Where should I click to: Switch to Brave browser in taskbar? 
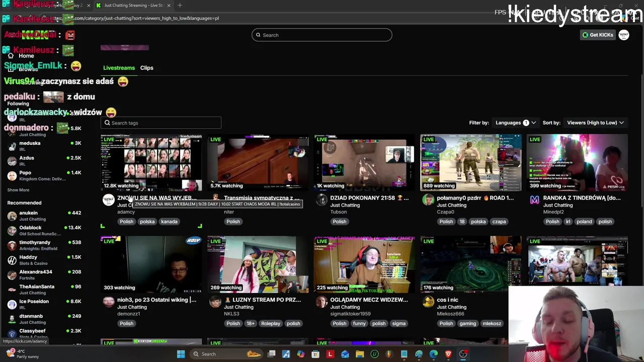[x=448, y=354]
